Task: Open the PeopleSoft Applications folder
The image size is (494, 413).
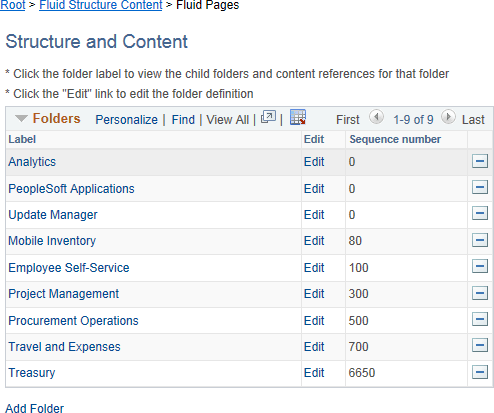Action: coord(71,189)
